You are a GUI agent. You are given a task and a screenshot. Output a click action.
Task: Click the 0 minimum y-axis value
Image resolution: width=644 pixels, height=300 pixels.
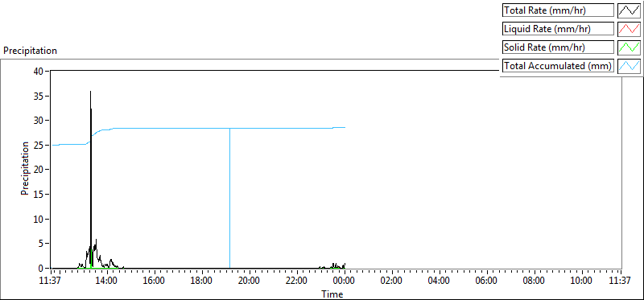41,269
